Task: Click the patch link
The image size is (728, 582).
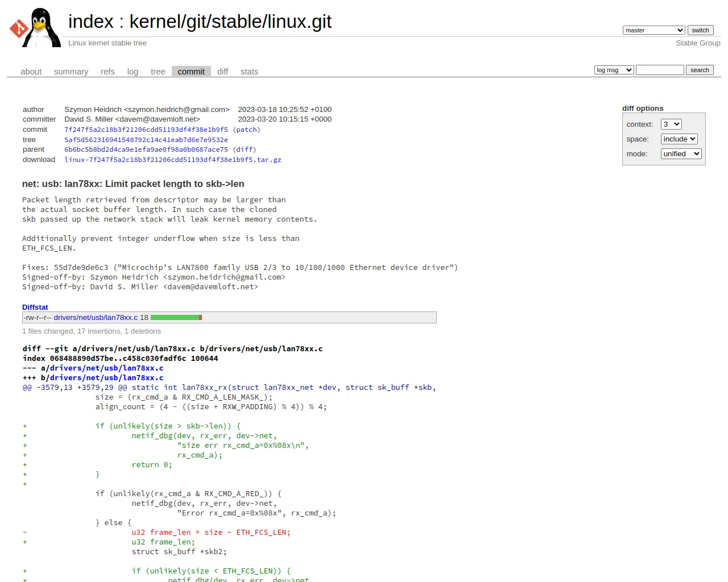Action: (246, 130)
